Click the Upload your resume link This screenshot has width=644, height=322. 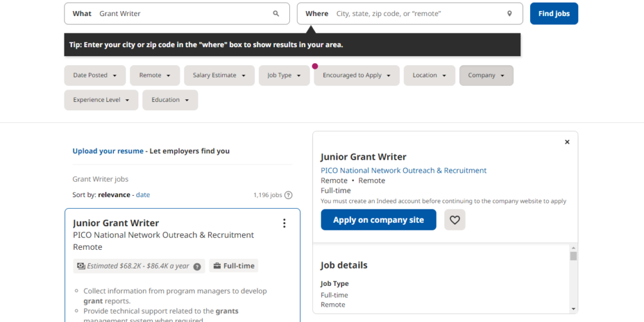pos(108,151)
